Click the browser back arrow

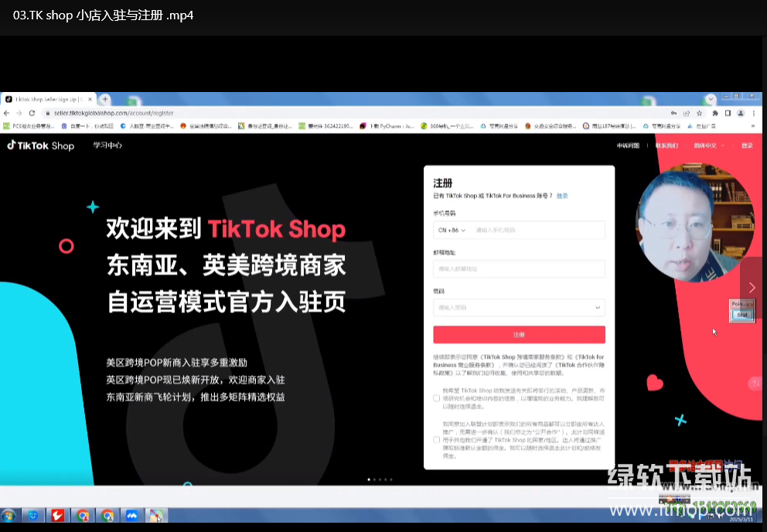pos(7,113)
